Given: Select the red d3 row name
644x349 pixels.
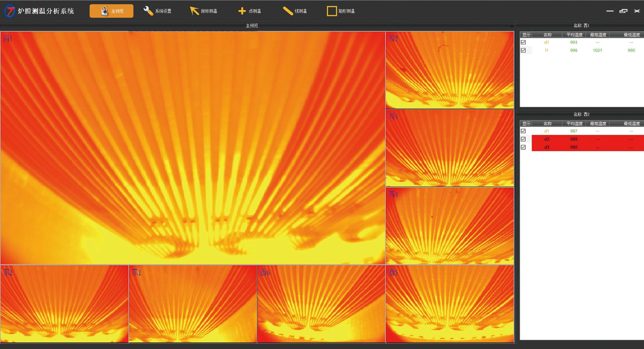Looking at the screenshot, I should coord(547,147).
